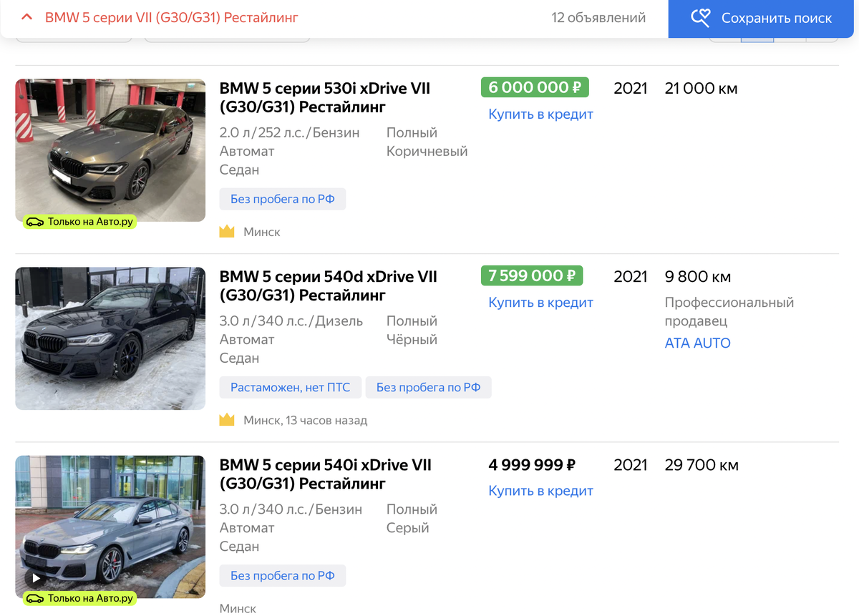Click 2.0 л / 252 л.с. / Бензин specs
Viewport: 859px width, 616px height.
[290, 133]
